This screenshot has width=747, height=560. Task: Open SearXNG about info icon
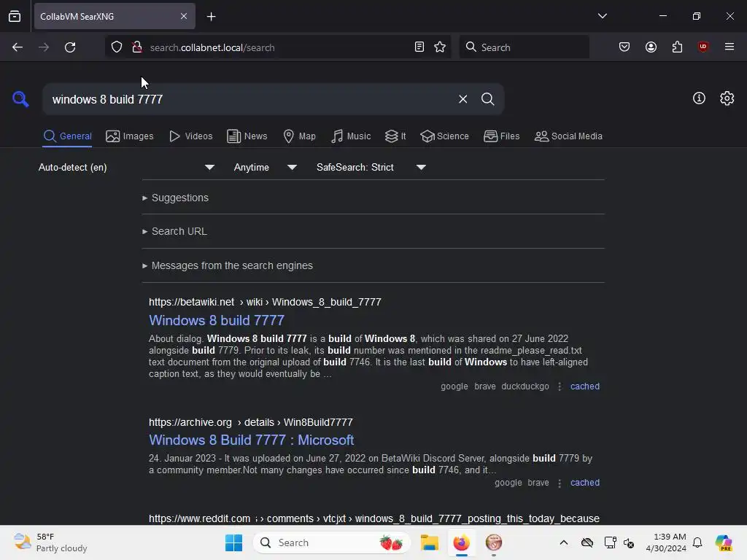pyautogui.click(x=699, y=98)
